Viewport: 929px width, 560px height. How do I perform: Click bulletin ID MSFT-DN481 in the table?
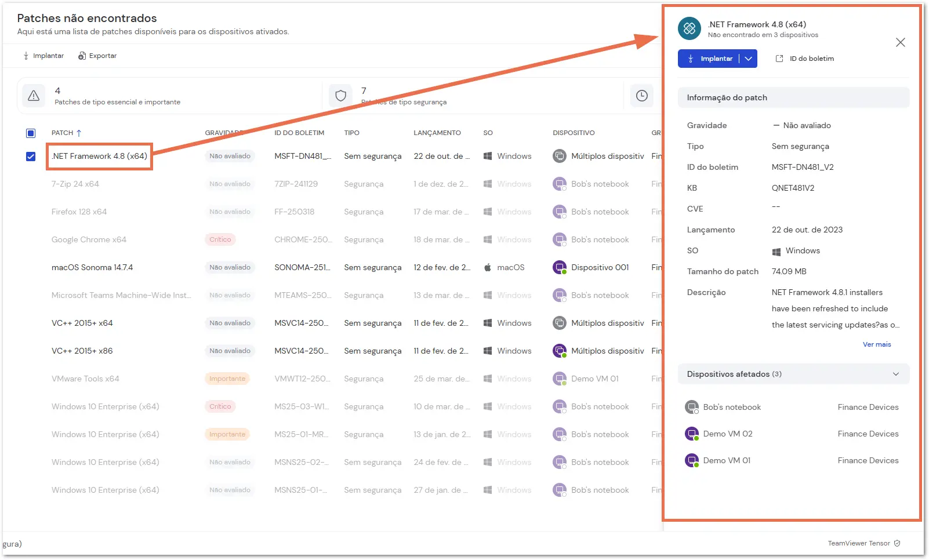click(x=303, y=156)
